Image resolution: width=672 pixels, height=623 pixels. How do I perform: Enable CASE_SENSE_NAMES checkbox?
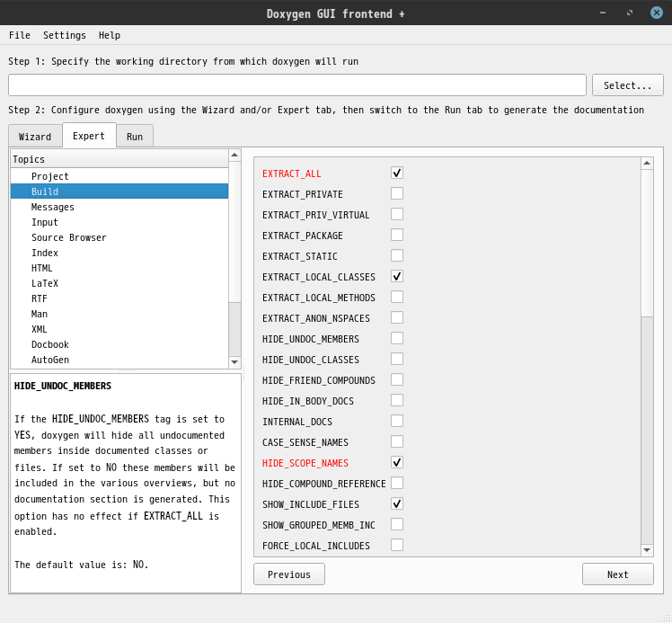point(397,441)
